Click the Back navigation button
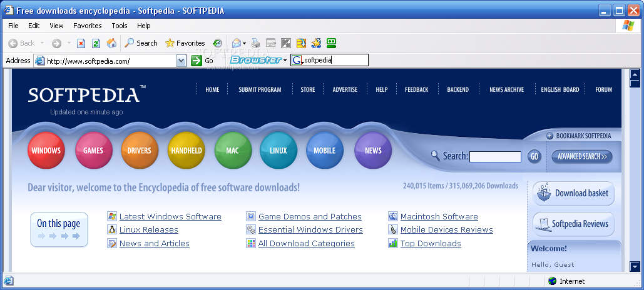This screenshot has width=644, height=290. [21, 43]
